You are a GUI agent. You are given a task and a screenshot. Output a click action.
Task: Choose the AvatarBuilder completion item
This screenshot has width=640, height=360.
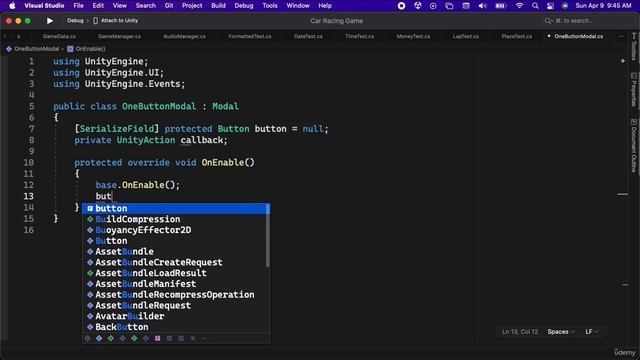[176, 316]
